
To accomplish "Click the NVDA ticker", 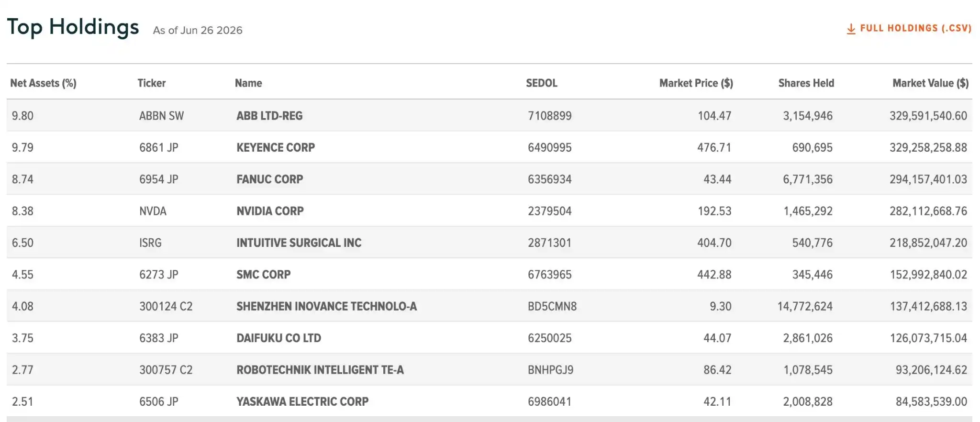I will 153,211.
